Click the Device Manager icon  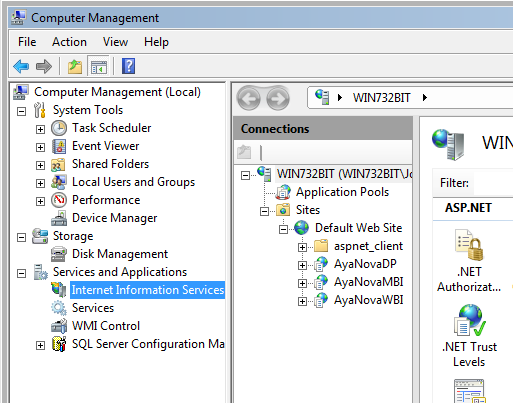point(59,218)
